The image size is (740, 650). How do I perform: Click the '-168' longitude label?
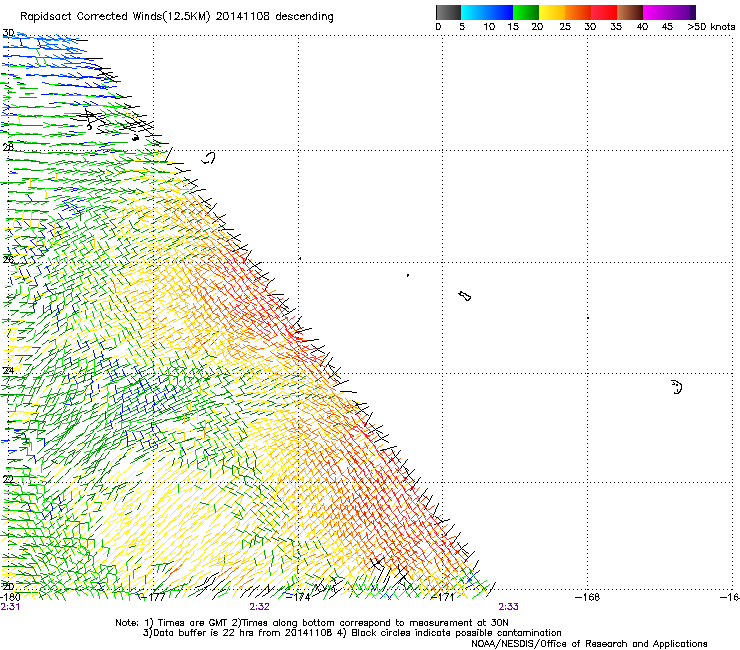tap(588, 597)
